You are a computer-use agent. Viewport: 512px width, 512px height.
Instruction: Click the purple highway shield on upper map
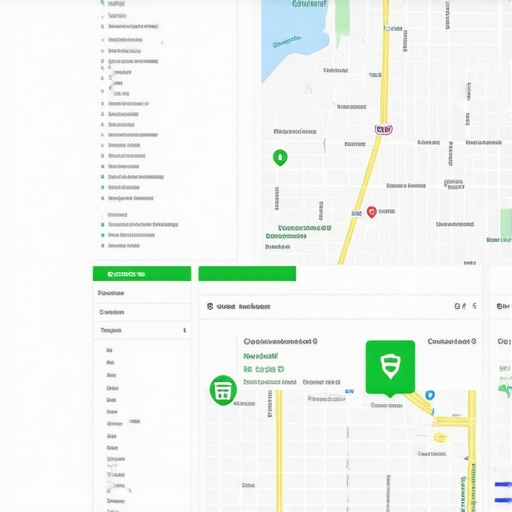click(x=384, y=129)
